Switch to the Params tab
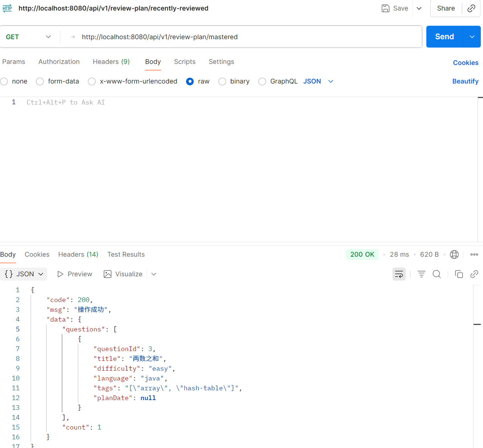 tap(14, 61)
